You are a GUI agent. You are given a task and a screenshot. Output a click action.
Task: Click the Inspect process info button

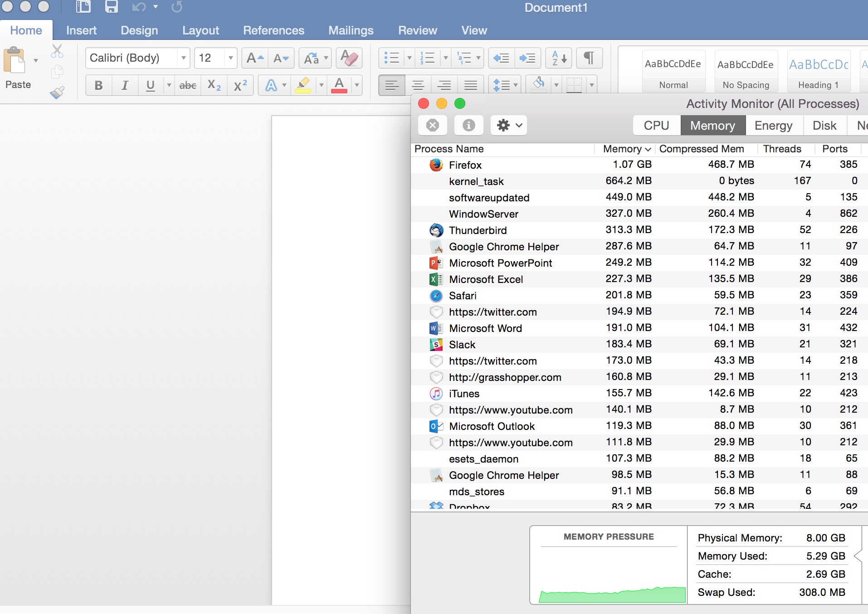[468, 125]
